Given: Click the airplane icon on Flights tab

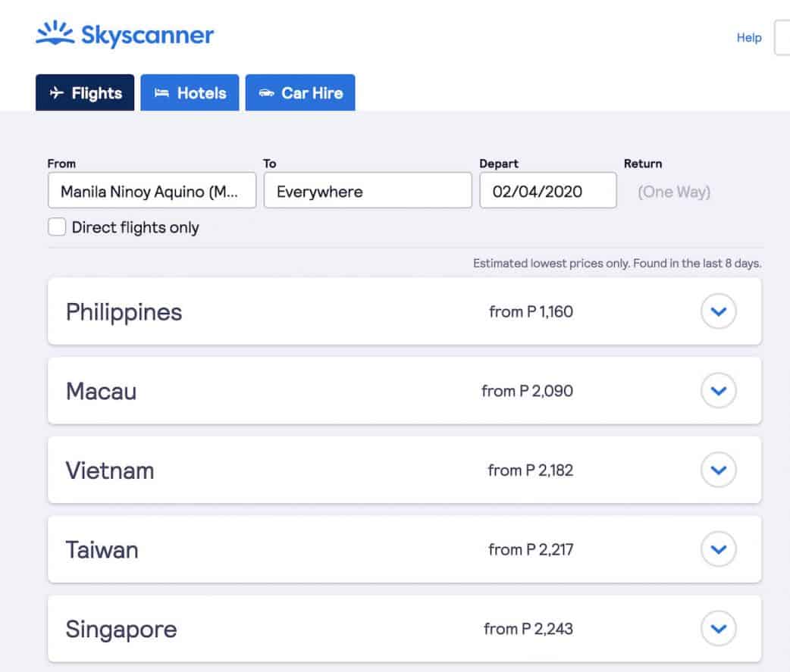Looking at the screenshot, I should coord(56,93).
